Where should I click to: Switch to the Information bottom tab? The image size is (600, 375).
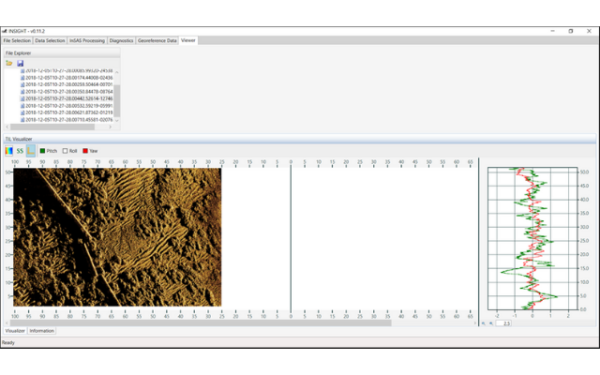[42, 331]
